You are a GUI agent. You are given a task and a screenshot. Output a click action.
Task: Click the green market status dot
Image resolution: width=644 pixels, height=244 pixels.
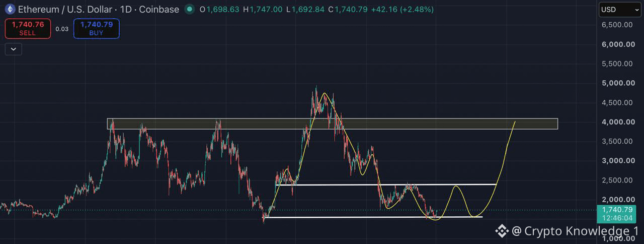click(x=189, y=9)
